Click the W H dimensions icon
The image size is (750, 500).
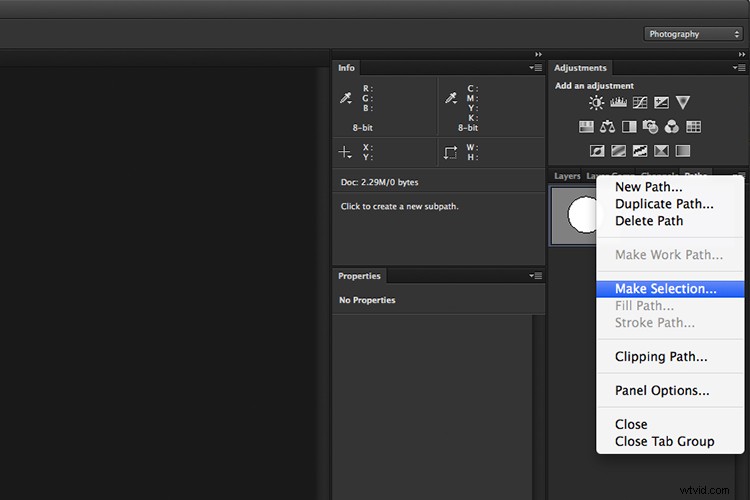(x=450, y=153)
